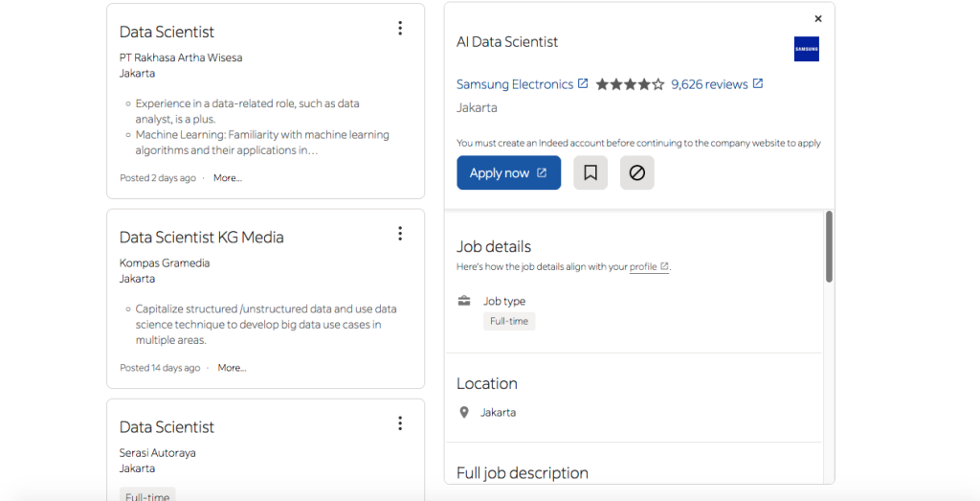Click the job details panel scrollbar
980x501 pixels.
(x=829, y=246)
